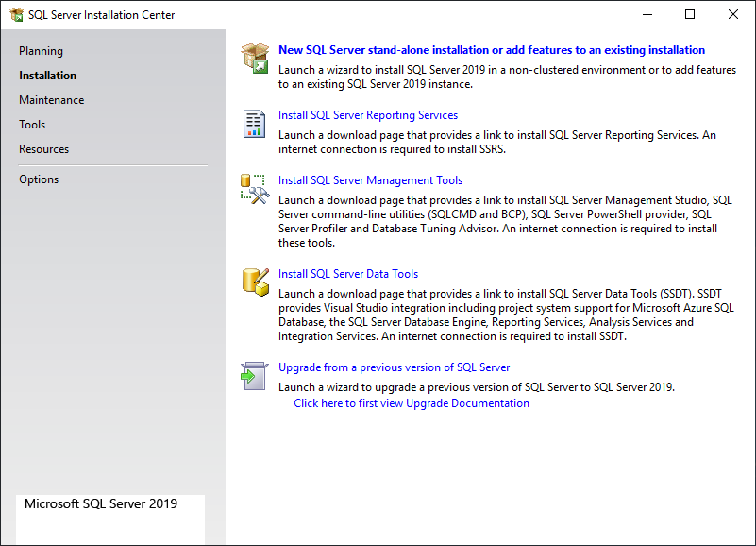Click the upgrade green arrow icon
The width and height of the screenshot is (756, 546).
[254, 376]
